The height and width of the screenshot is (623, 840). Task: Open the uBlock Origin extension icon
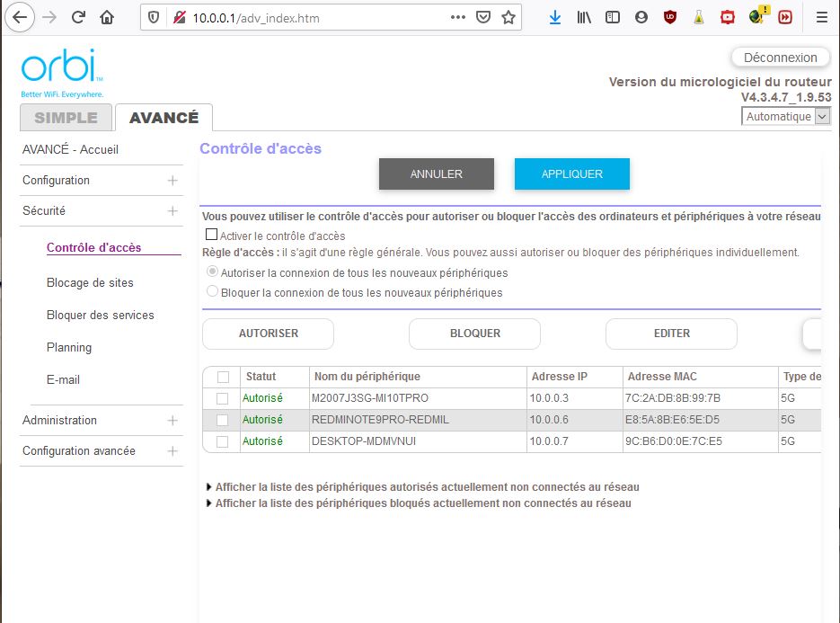(669, 17)
